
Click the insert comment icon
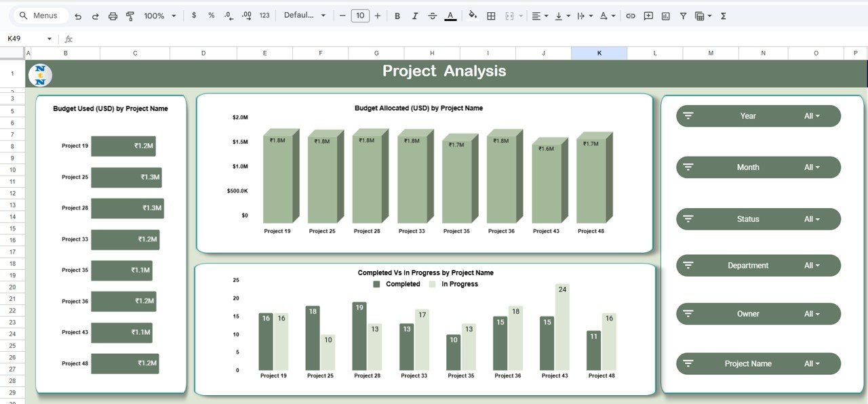(648, 15)
